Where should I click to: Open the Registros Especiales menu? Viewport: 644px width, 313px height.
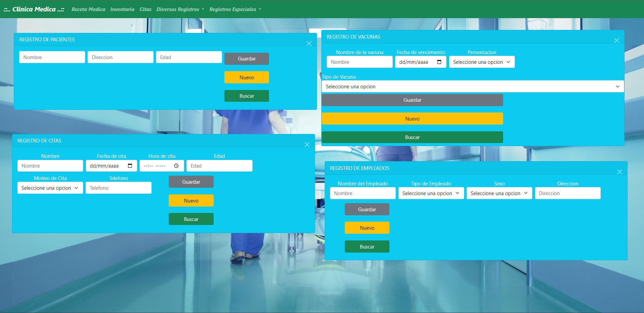pyautogui.click(x=235, y=9)
